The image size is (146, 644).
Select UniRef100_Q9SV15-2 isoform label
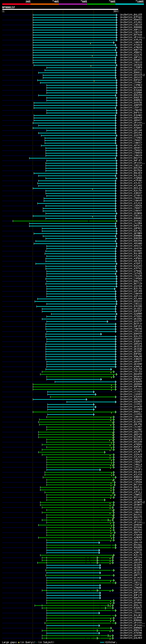(x=132, y=75)
